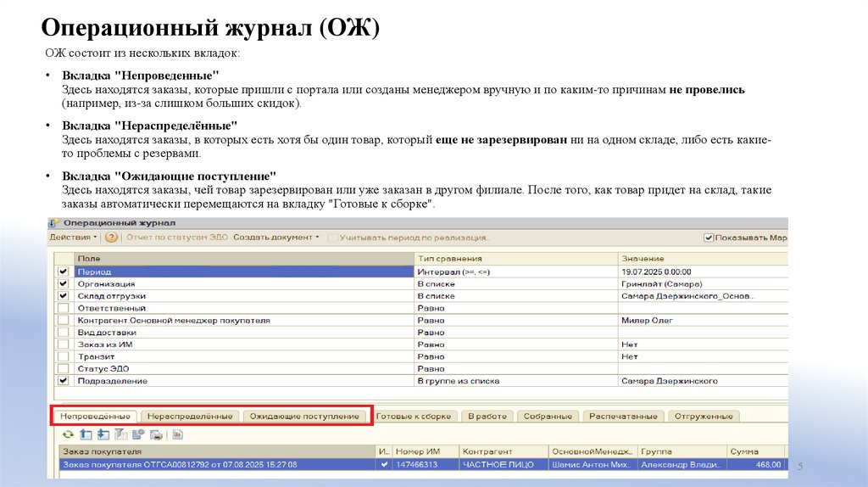868x487 pixels.
Task: Select the Период field name cell
Action: 244,271
